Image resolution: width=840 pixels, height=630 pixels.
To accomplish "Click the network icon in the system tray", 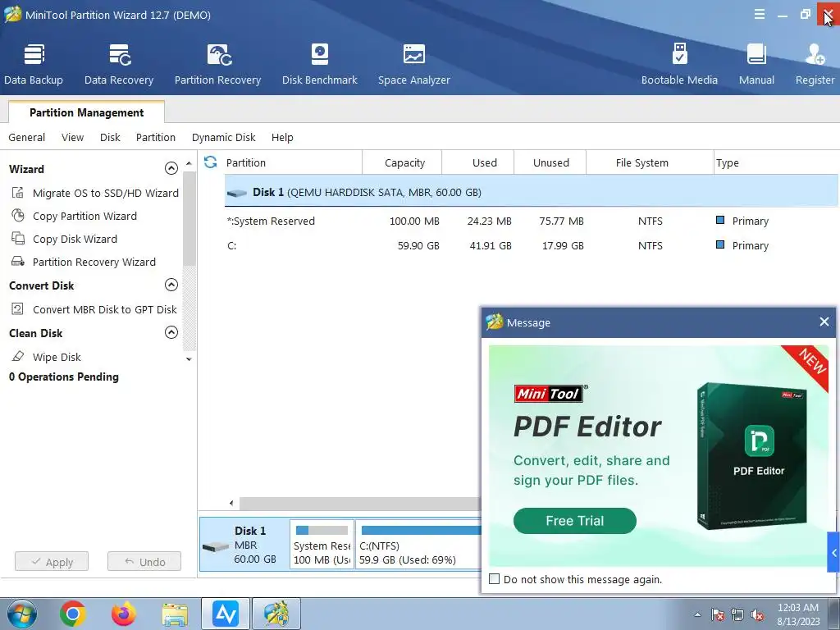I will click(x=737, y=615).
